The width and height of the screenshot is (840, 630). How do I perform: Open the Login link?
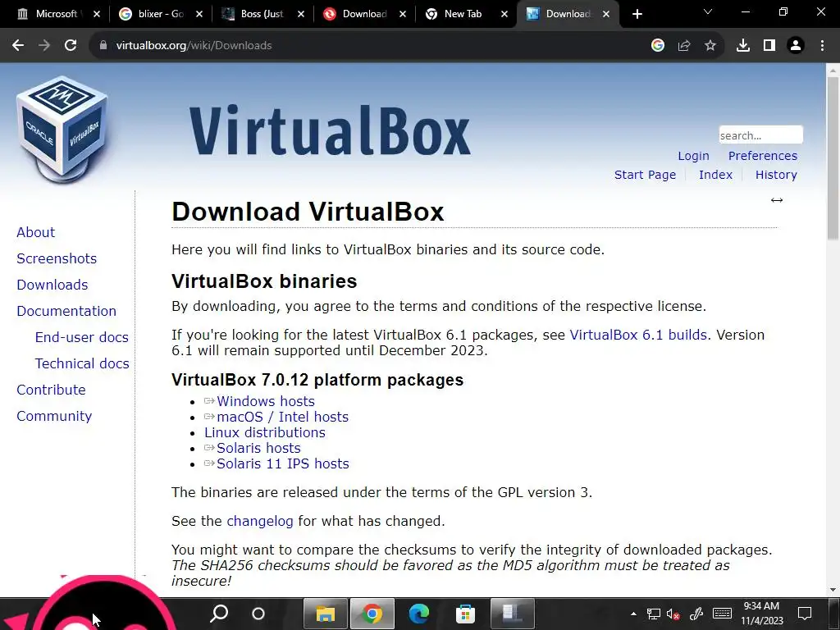(x=693, y=156)
